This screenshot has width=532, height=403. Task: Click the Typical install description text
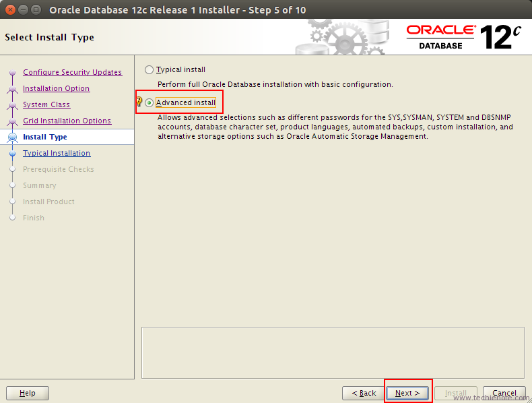275,84
